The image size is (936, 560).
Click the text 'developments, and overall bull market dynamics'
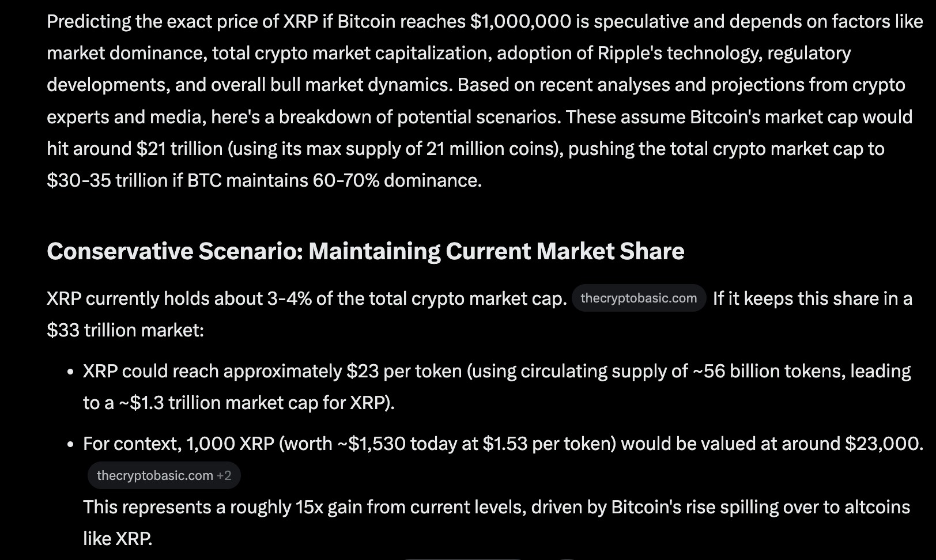click(249, 85)
